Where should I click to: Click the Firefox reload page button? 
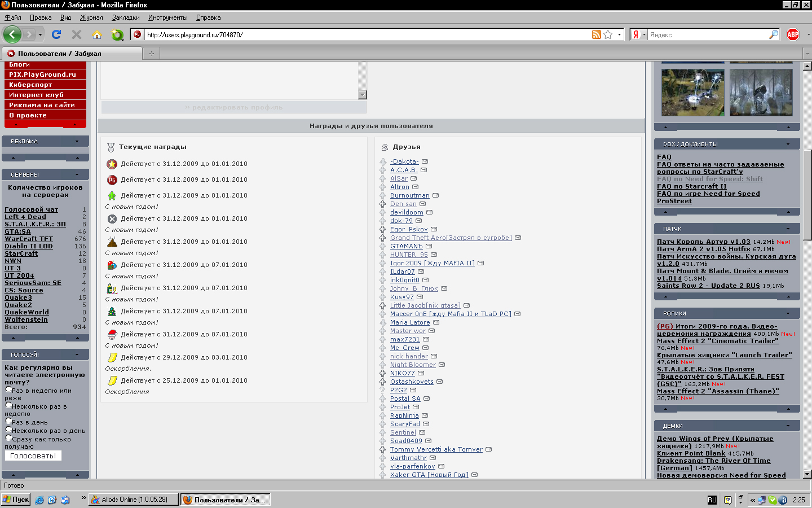(56, 34)
